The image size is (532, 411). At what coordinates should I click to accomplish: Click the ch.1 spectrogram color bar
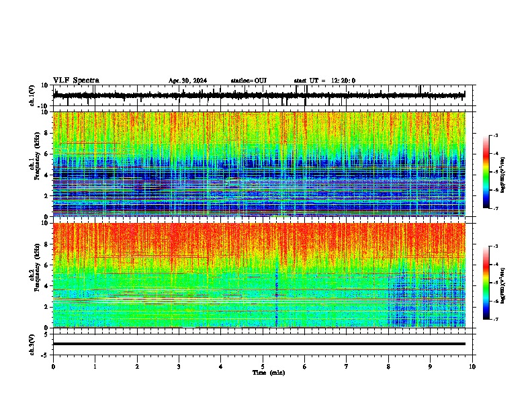[x=486, y=172]
